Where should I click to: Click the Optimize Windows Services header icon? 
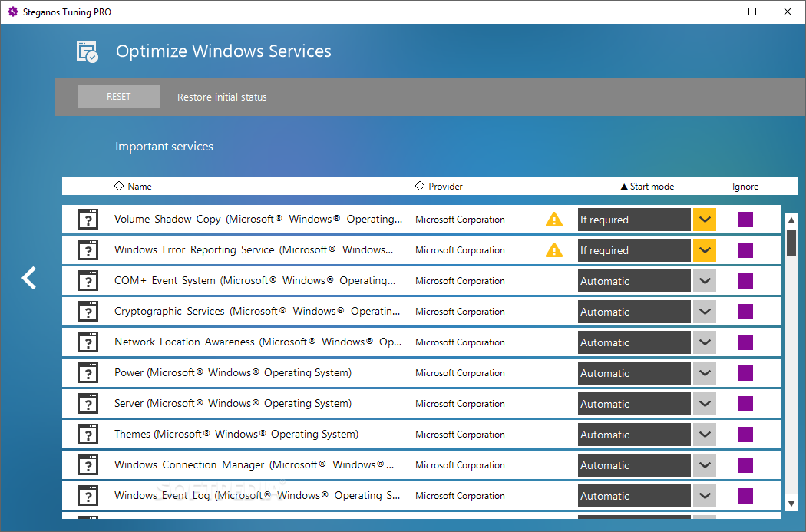[88, 52]
